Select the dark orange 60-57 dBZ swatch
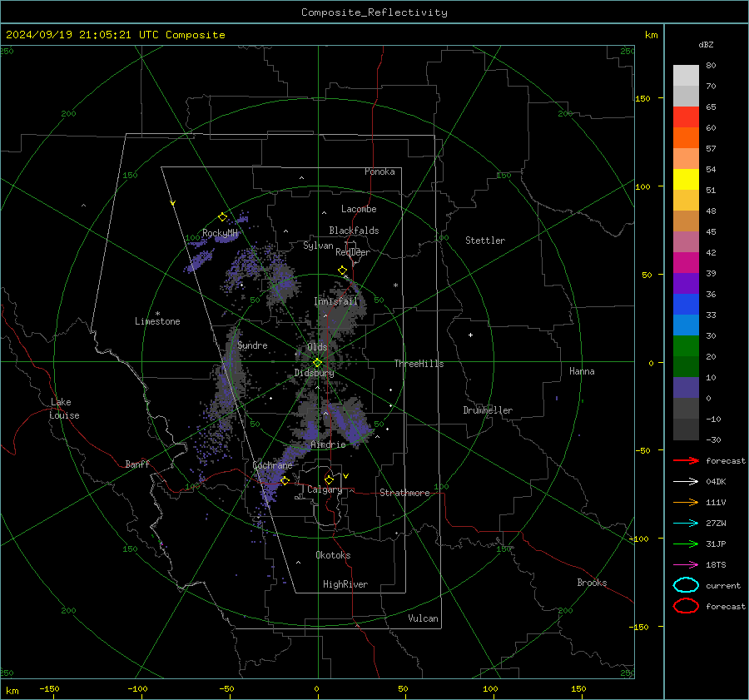The width and height of the screenshot is (749, 700). 686,137
